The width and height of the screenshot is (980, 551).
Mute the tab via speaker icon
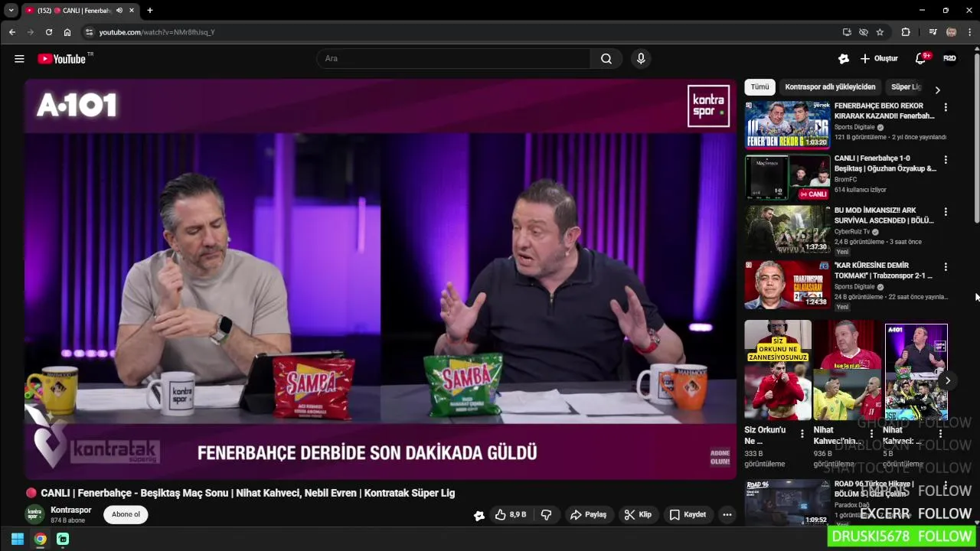tap(119, 11)
